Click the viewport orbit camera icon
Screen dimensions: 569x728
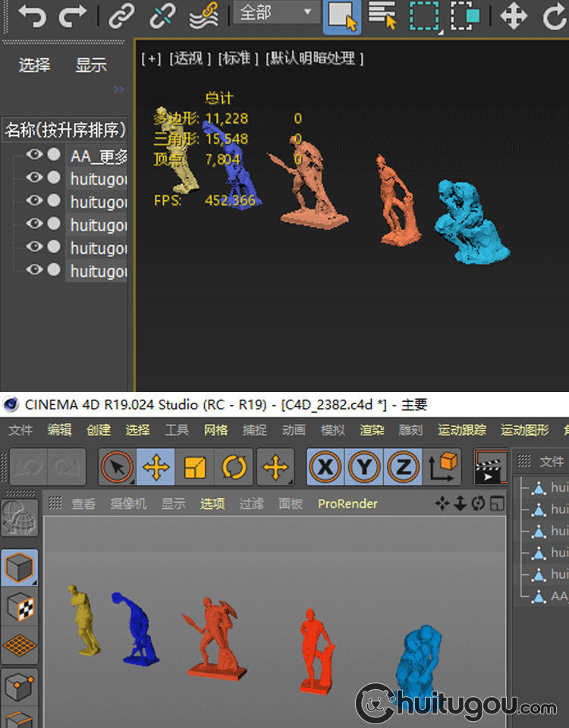click(x=478, y=504)
